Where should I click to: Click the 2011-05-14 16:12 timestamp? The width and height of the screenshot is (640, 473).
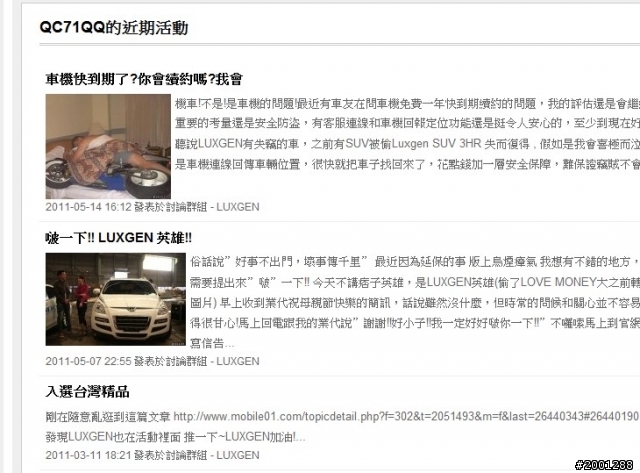pos(88,207)
